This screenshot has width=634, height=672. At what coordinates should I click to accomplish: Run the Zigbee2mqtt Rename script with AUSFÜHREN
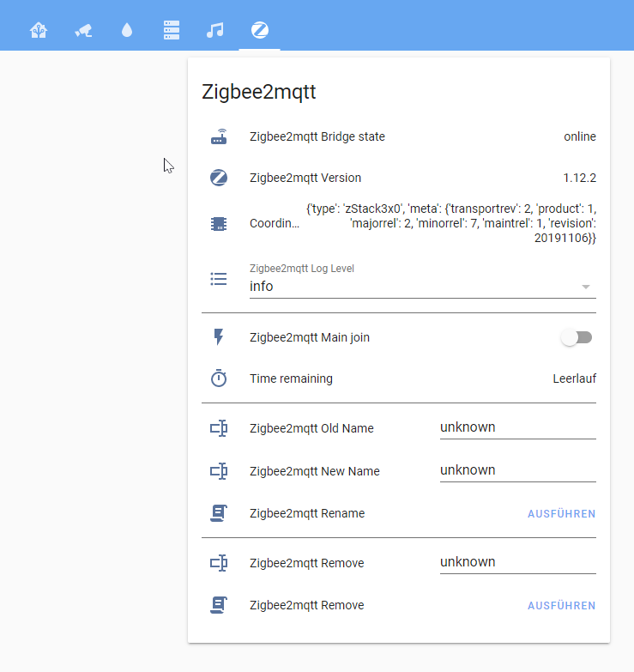(561, 513)
